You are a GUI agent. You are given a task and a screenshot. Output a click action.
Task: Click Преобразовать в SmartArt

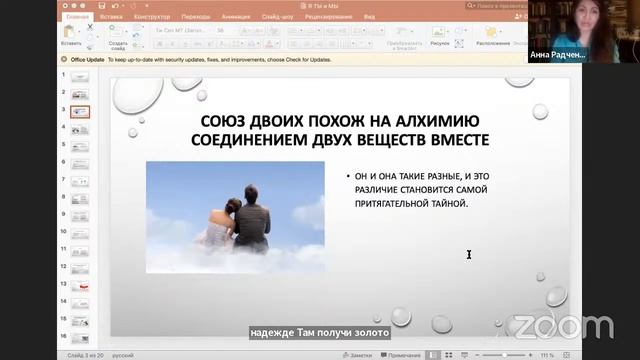(x=404, y=38)
